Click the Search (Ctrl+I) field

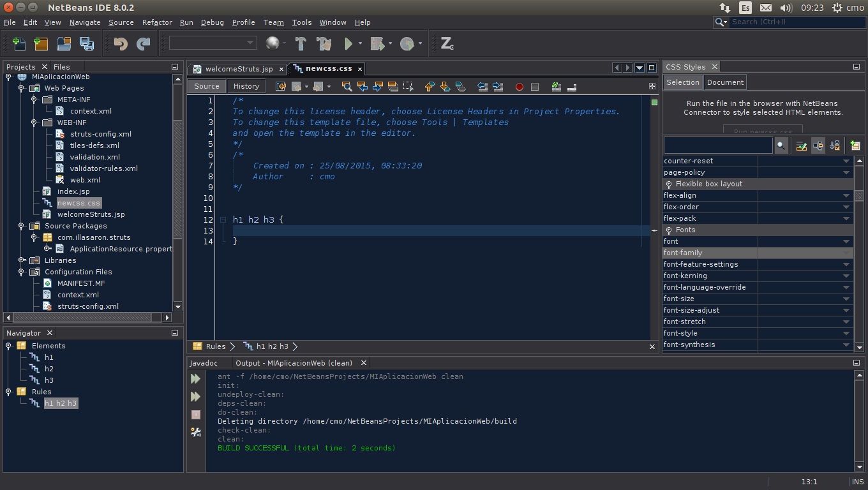(x=797, y=22)
